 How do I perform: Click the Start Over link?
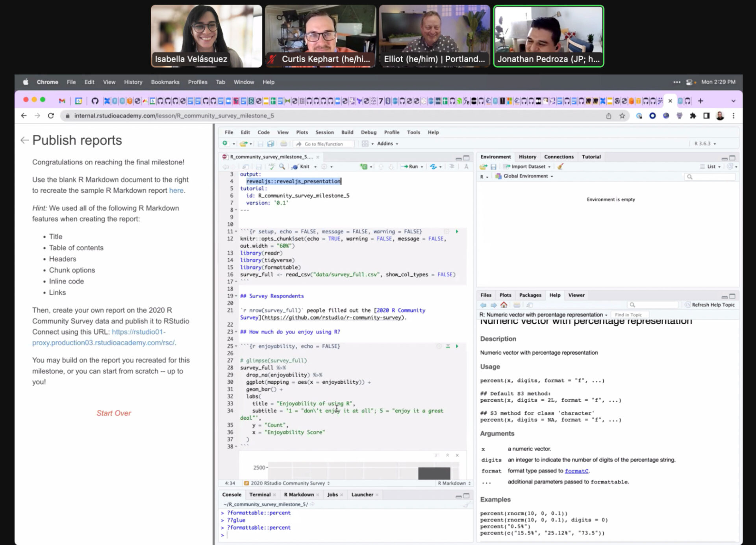(x=114, y=413)
